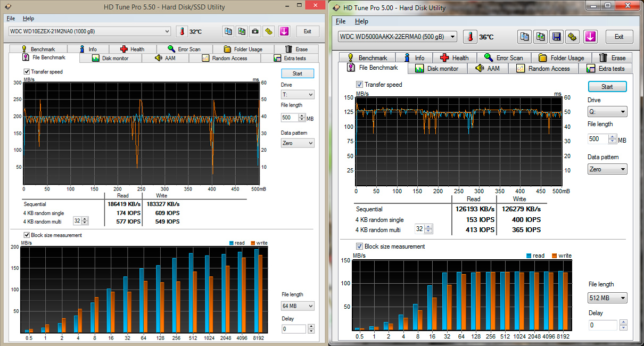Click the floppy disk save icon in HD Tune 5.00
644x346 pixels.
point(557,37)
